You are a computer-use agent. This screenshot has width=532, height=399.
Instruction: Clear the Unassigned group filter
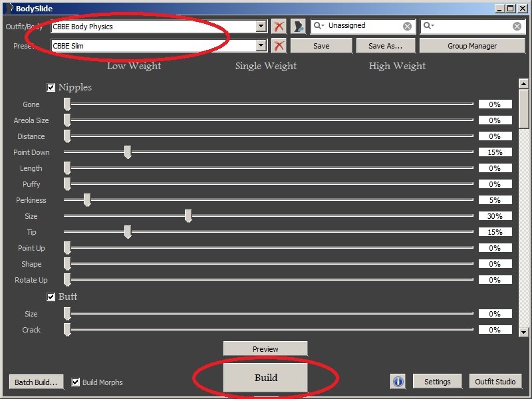407,26
